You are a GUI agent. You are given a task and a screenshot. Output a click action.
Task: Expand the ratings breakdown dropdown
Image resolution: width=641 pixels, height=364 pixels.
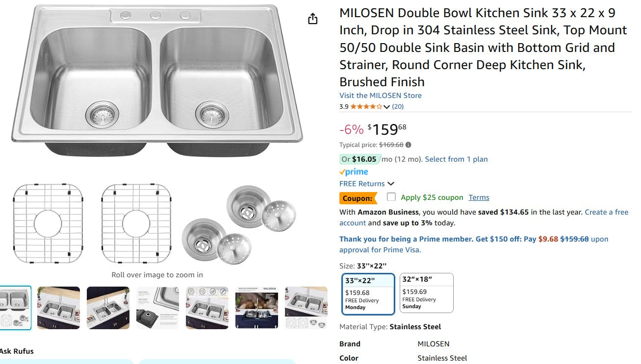tap(387, 106)
